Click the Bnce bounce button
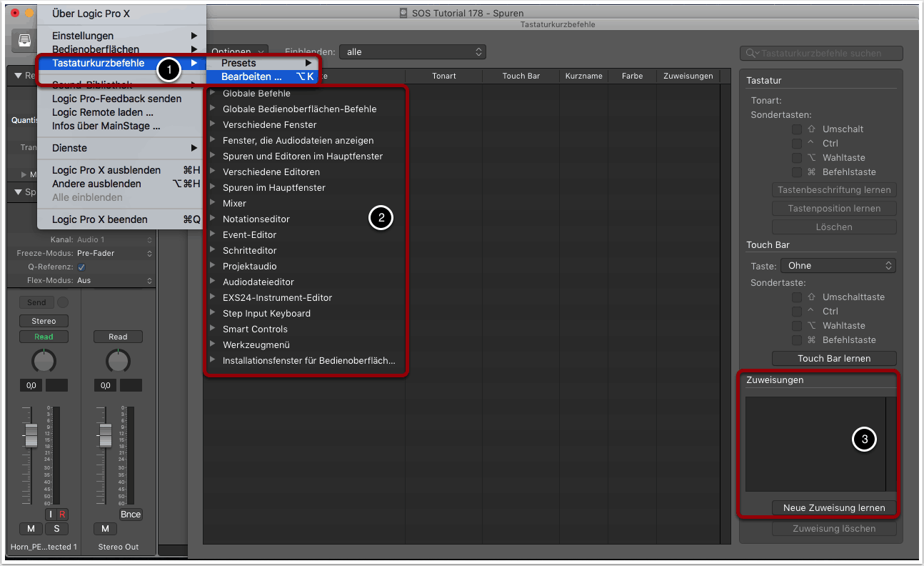Image resolution: width=924 pixels, height=566 pixels. pyautogui.click(x=131, y=515)
